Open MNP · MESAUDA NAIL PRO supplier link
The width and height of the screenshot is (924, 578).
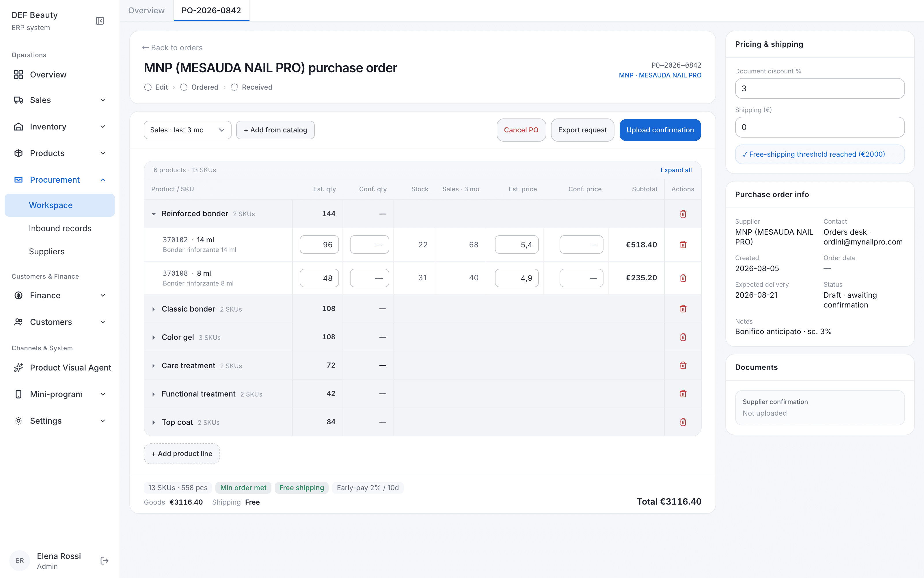(x=660, y=75)
